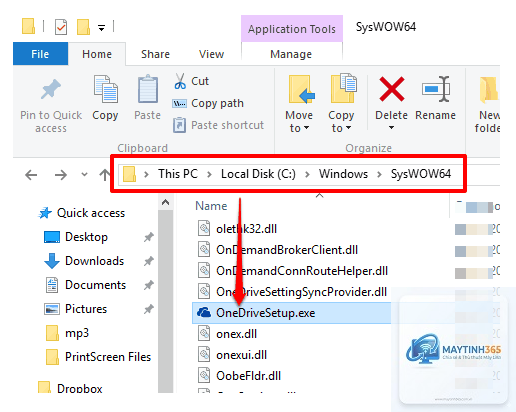The height and width of the screenshot is (412, 516).
Task: Switch to the Home tab
Action: (x=97, y=54)
